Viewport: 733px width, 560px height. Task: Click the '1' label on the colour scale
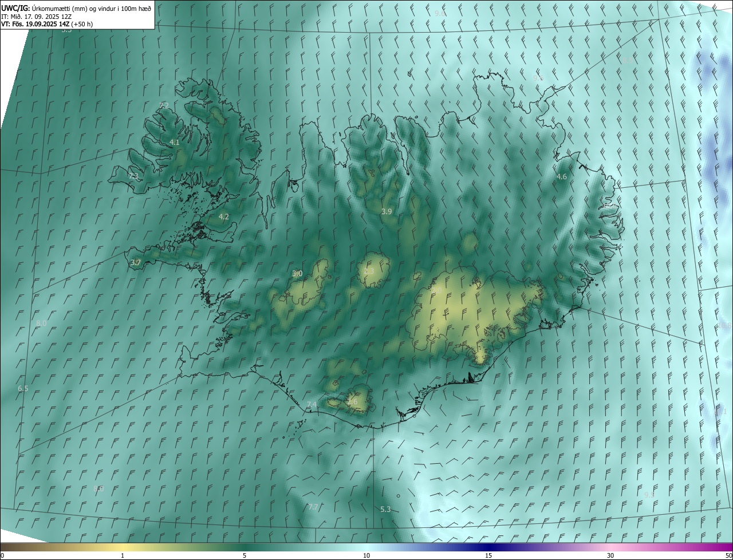click(123, 555)
